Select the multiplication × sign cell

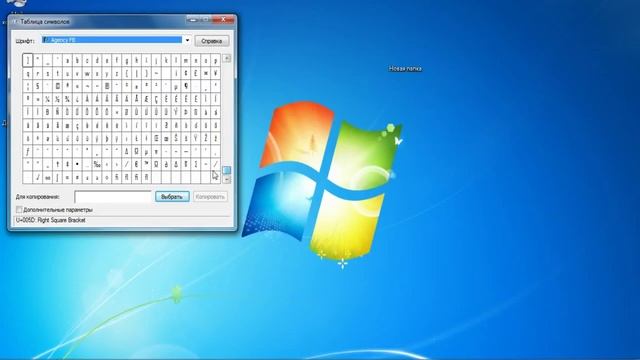click(x=116, y=113)
